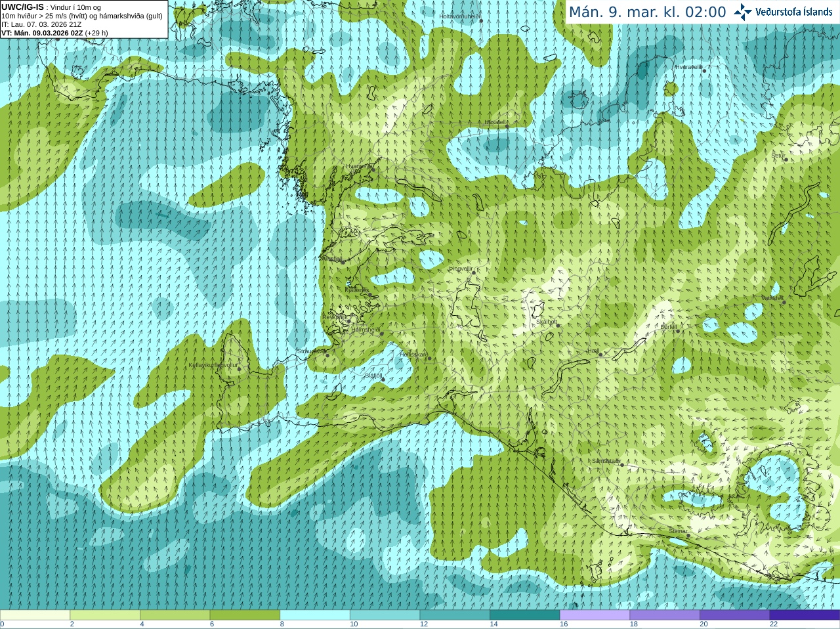Viewport: 840px width, 629px height.
Task: Click the Húsafell station label
Action: (495, 122)
